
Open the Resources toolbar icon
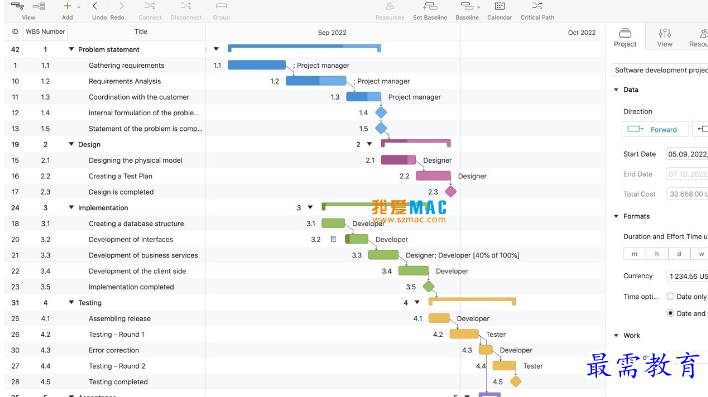tap(390, 6)
